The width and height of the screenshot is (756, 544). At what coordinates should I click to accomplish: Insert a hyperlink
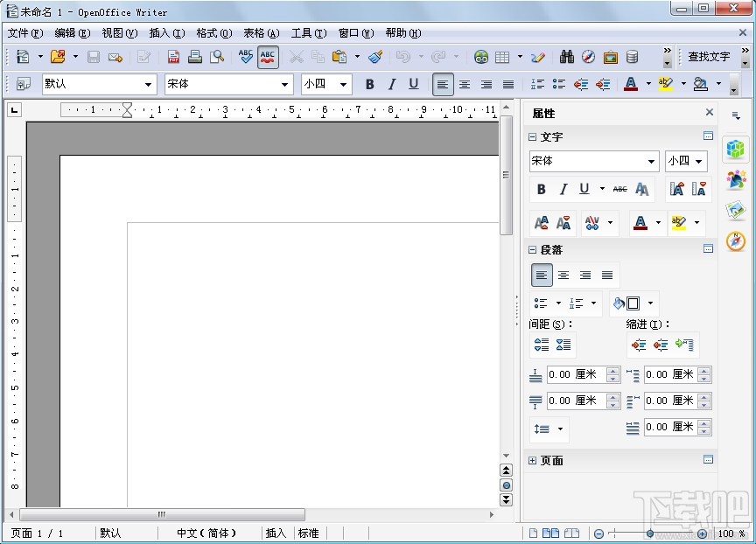pyautogui.click(x=479, y=57)
